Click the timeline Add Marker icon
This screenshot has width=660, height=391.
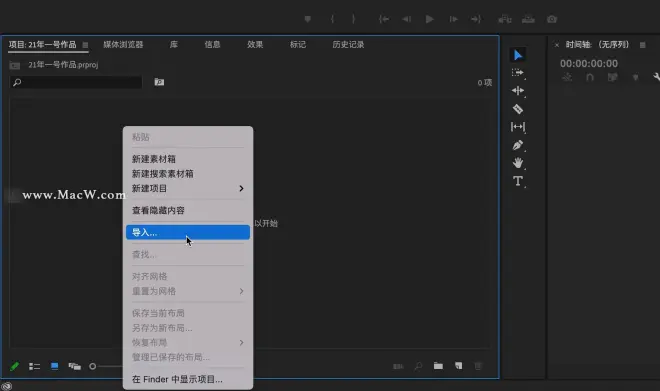coord(636,77)
